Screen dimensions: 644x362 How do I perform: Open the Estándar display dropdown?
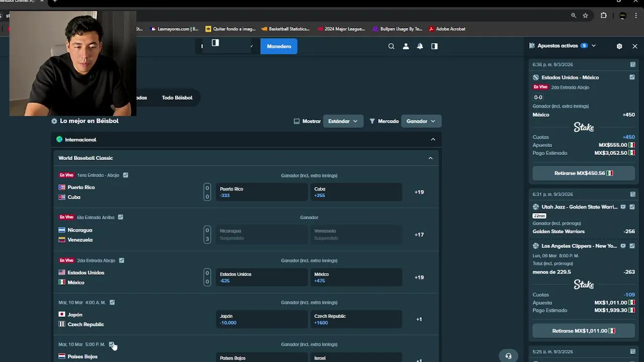click(343, 121)
